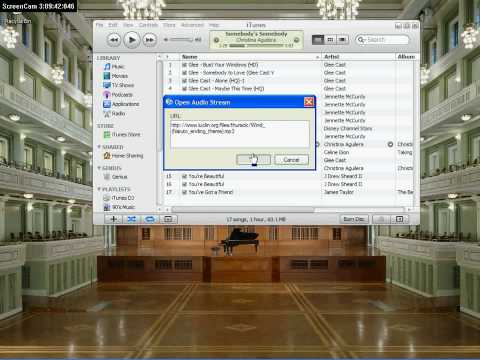
Task: Uncheck Glee Cast - Maybe This Time
Action: [184, 89]
